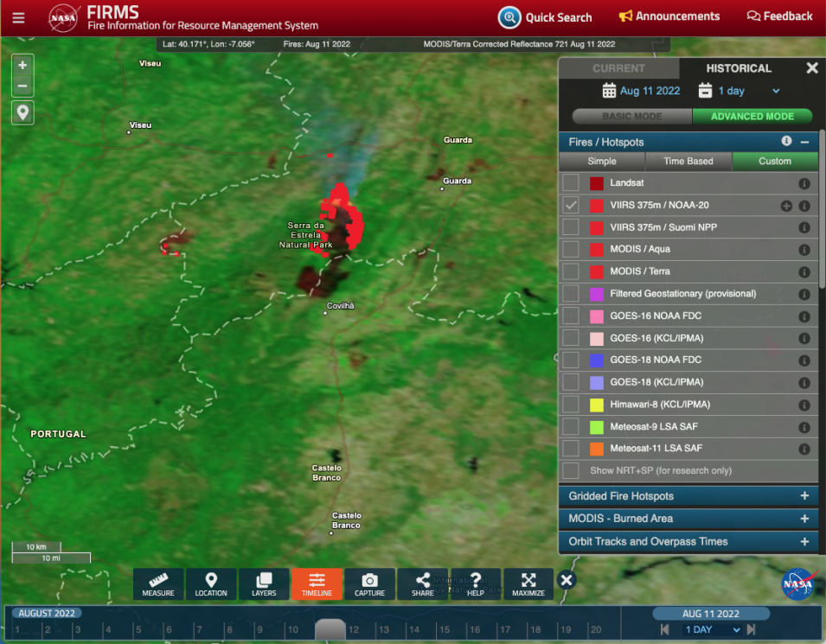Switch to BASIC MODE
Screen dimensions: 826x644
(x=631, y=117)
